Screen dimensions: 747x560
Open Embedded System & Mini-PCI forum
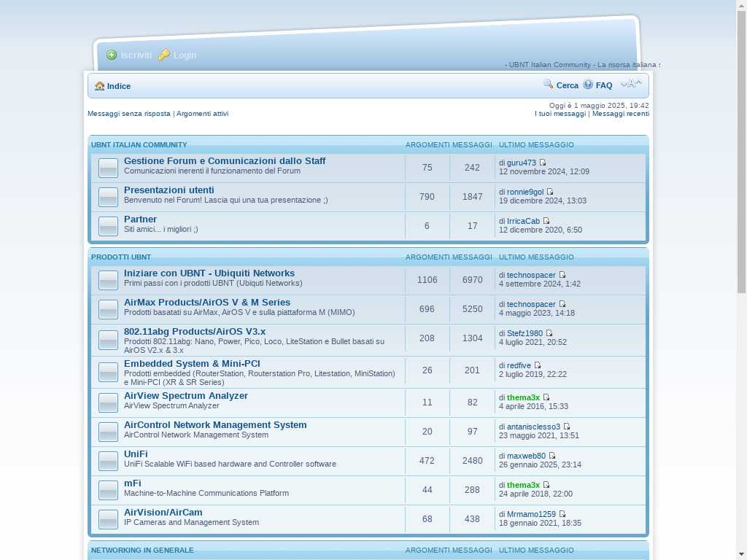pos(192,363)
